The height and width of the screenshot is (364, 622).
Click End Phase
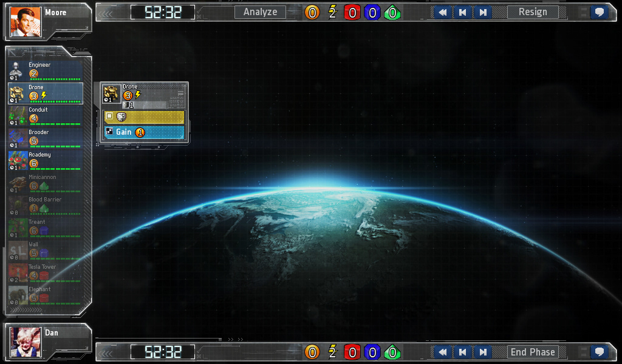[x=533, y=352]
